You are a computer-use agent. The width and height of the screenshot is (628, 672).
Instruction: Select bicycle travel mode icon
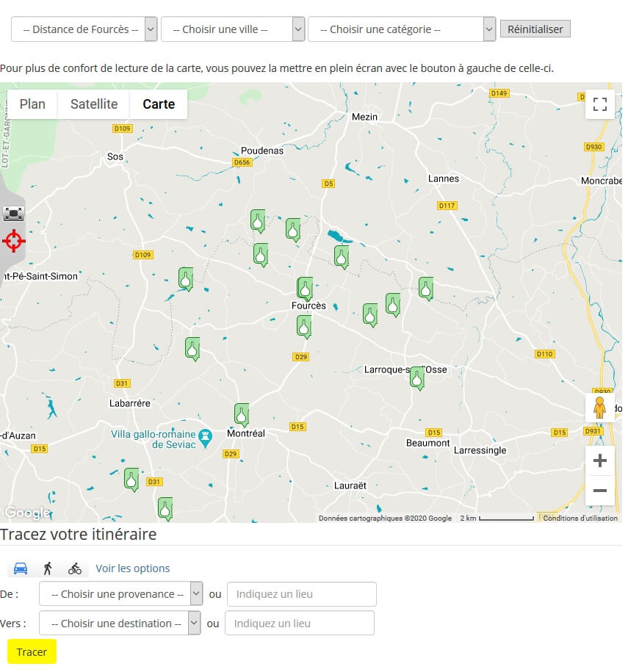(75, 568)
